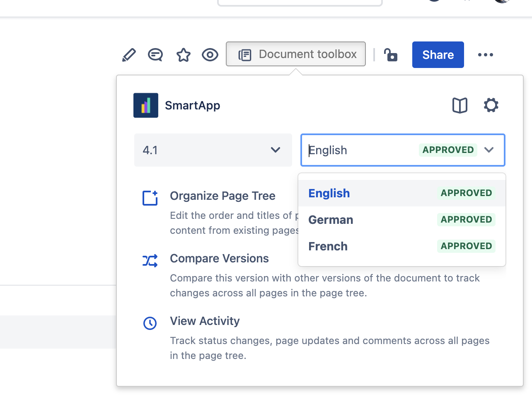
Task: Select French from the language list
Action: coord(328,246)
